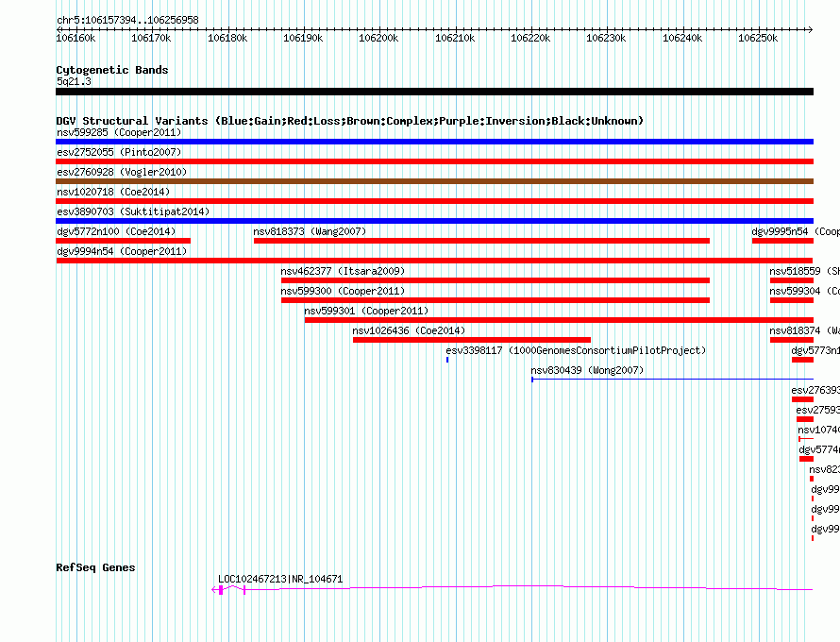Click the nsv599301 (Cooper2011) label
Image resolution: width=840 pixels, height=642 pixels.
point(366,311)
